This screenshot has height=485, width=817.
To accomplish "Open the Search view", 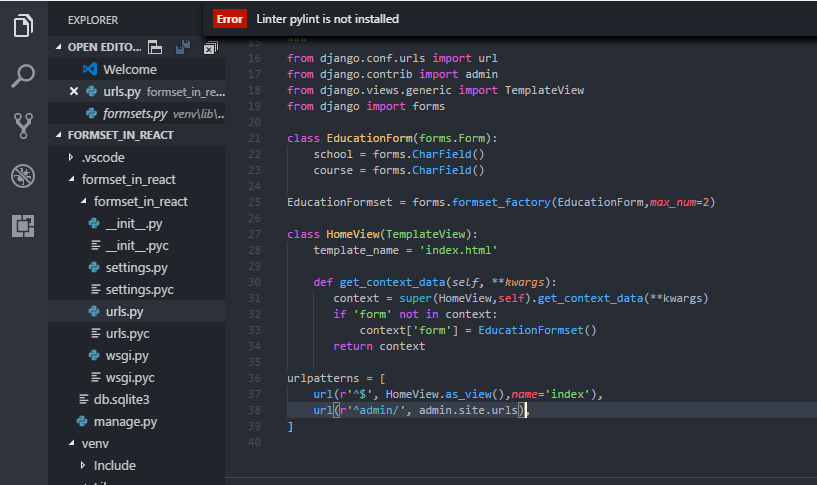I will (23, 75).
